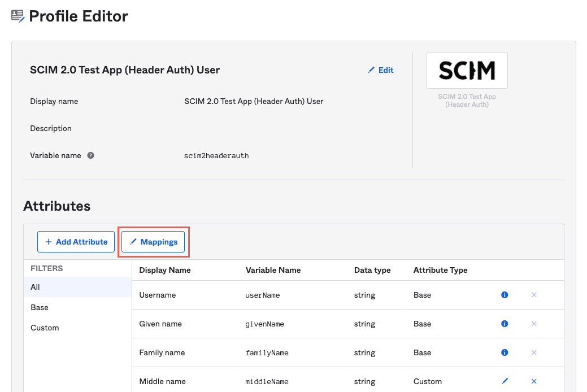Screen dimensions: 587x392
Task: Remove the Middle name attribute
Action: (x=534, y=381)
